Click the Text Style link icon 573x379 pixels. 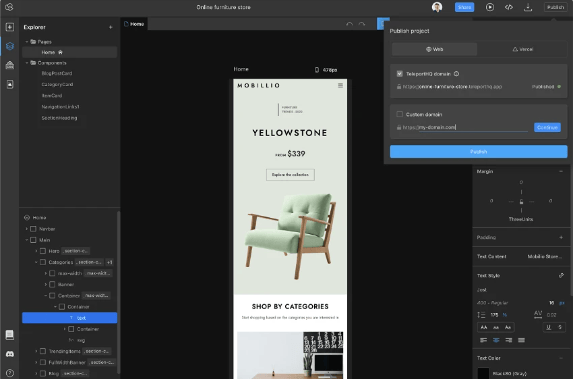(x=561, y=276)
